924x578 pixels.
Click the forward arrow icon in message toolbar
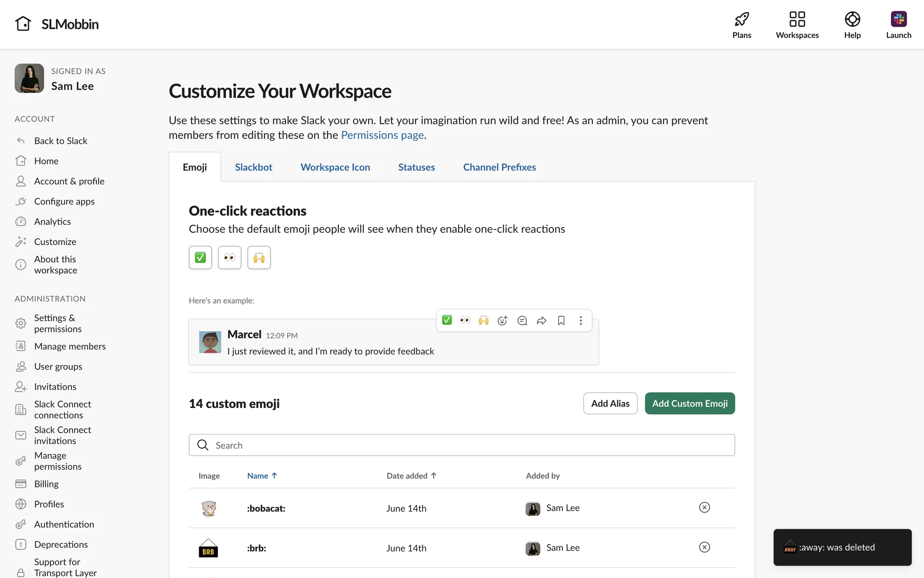pyautogui.click(x=541, y=321)
